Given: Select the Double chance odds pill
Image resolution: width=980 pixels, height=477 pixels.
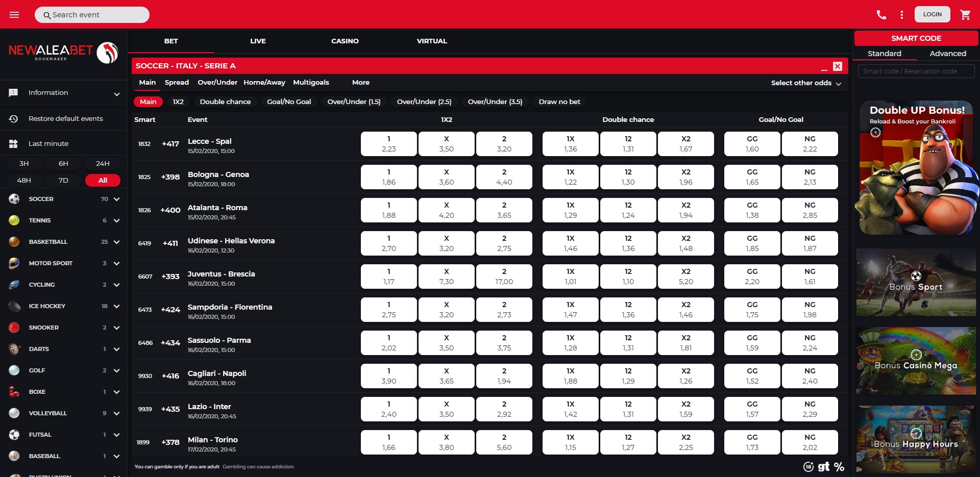Looking at the screenshot, I should pos(225,102).
